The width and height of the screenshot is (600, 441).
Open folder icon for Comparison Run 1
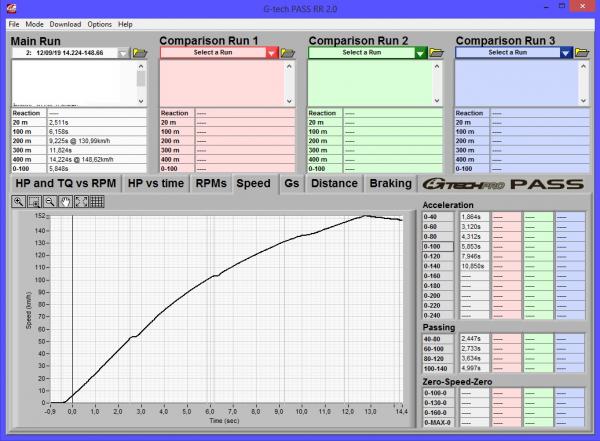(x=288, y=53)
